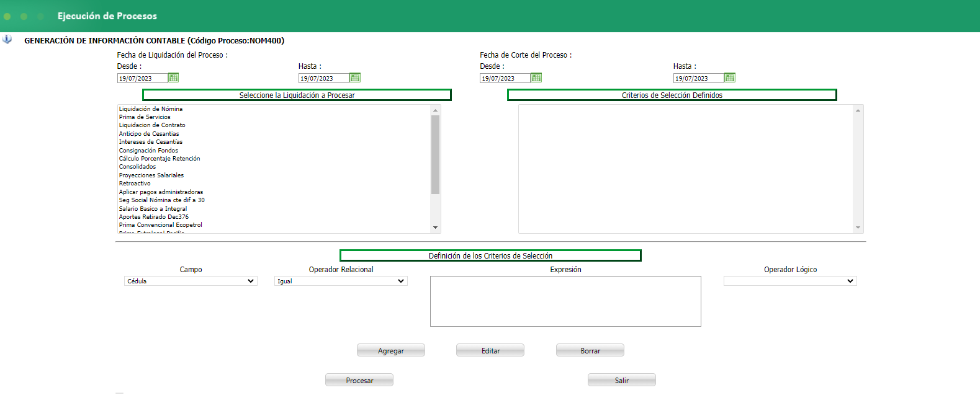Click the liquidation list down scroll arrow
This screenshot has height=403, width=980.
tap(436, 228)
